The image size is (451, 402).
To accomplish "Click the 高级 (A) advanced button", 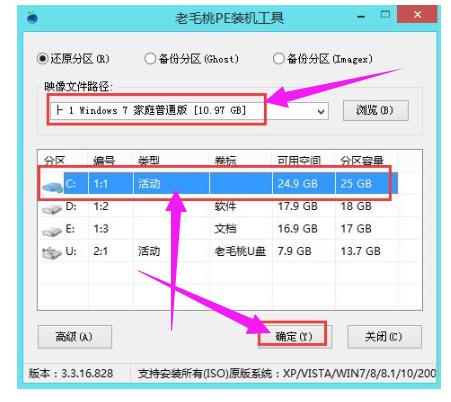I will [74, 337].
